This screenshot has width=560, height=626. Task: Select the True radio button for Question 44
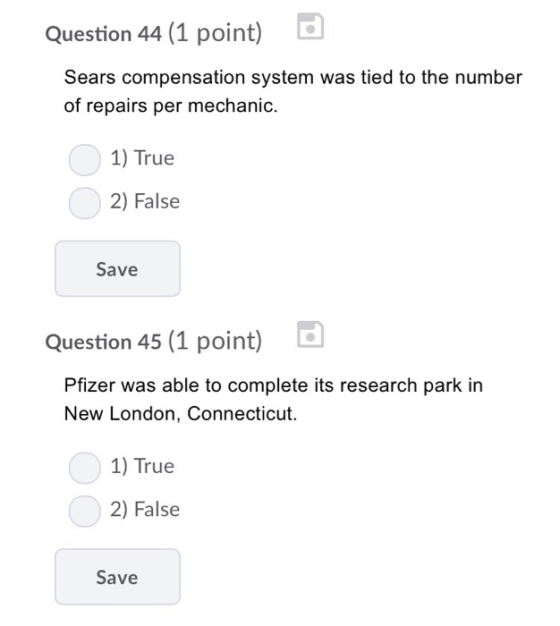(85, 160)
